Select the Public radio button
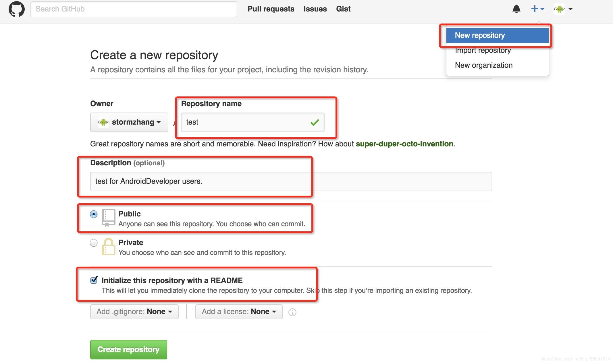Image resolution: width=613 pixels, height=364 pixels. [x=94, y=214]
